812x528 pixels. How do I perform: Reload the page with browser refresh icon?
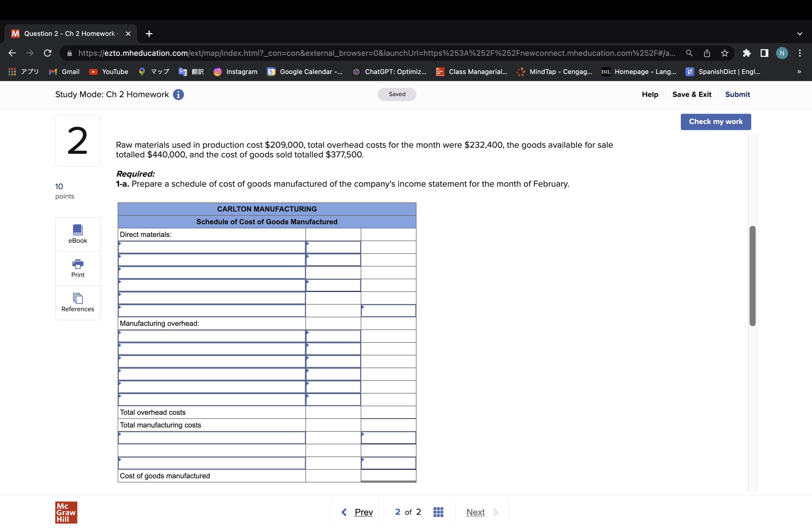(x=48, y=53)
